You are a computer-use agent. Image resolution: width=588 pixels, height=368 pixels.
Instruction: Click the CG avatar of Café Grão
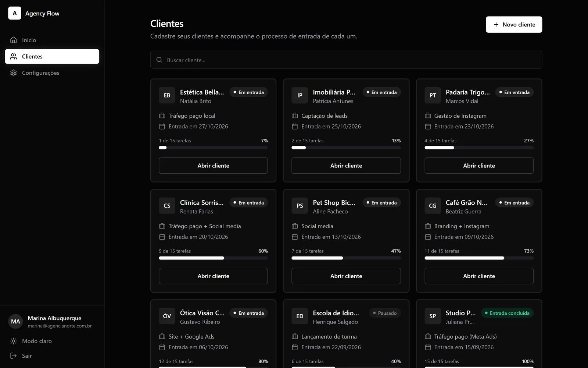[433, 206]
